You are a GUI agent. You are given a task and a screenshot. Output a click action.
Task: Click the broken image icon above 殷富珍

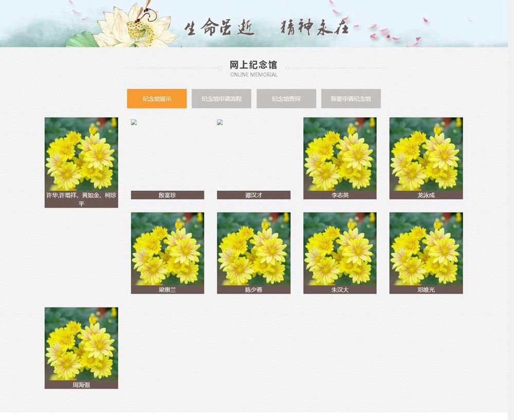(134, 122)
